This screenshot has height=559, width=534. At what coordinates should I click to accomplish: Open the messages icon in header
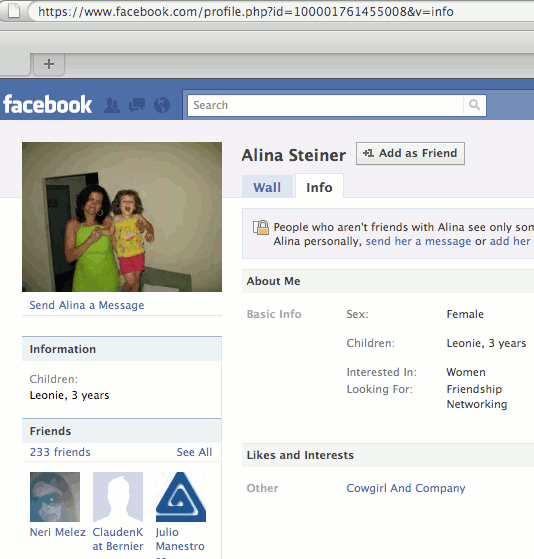coord(137,105)
